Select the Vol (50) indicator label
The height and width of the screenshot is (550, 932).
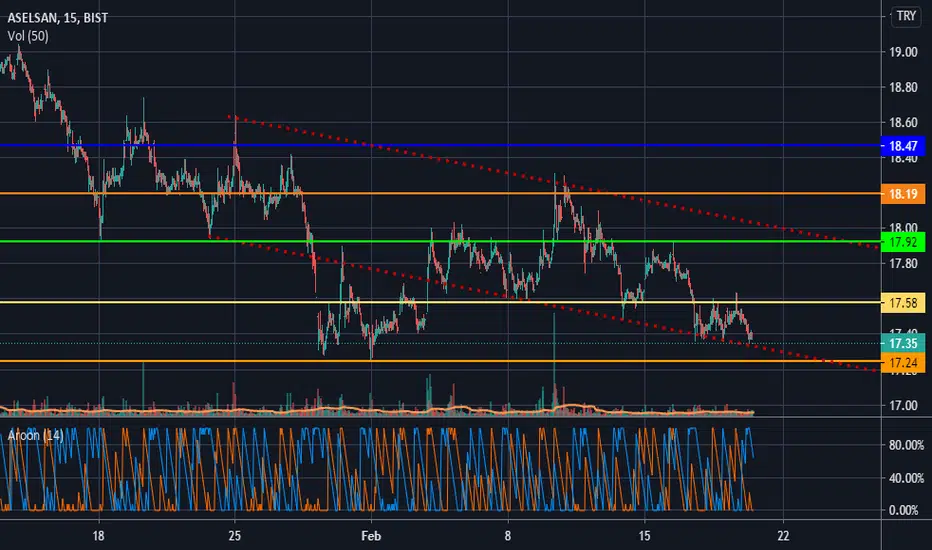pos(28,36)
